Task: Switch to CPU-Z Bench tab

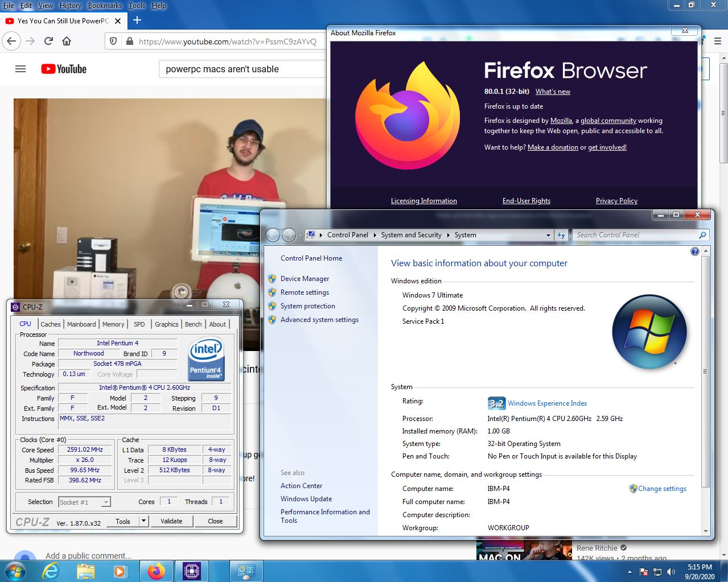Action: 194,324
